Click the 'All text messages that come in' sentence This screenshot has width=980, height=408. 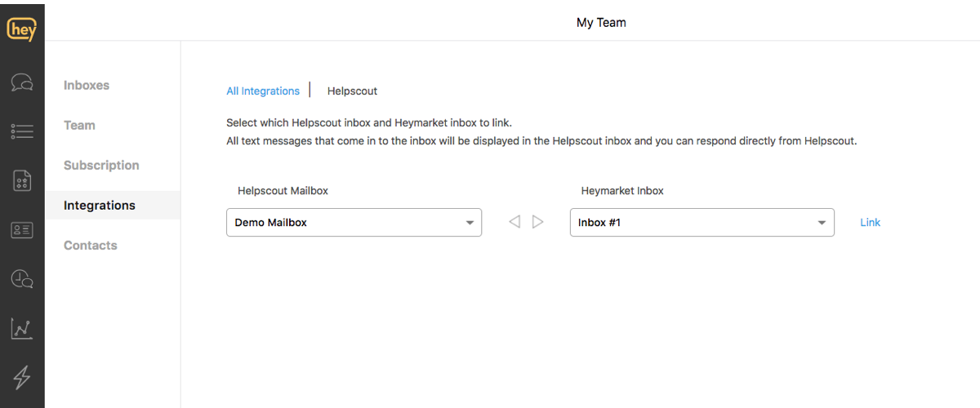[541, 141]
